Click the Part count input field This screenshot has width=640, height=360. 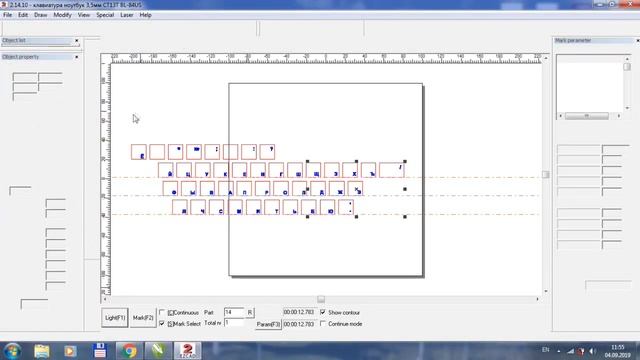pos(234,313)
